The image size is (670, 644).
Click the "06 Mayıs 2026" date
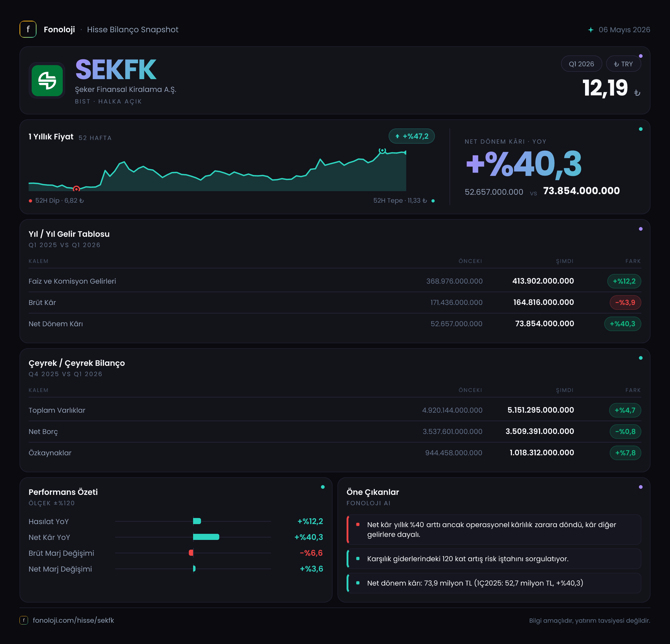[624, 30]
